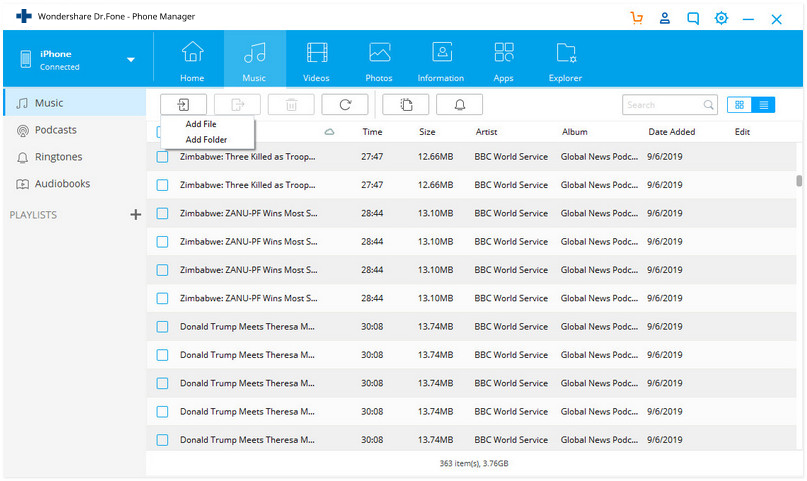Screen dimensions: 807x481
Task: Open Podcasts in the sidebar
Action: 55,130
